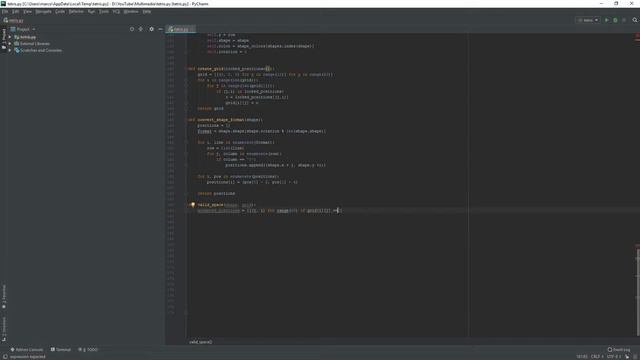
Task: Click the green Debug bug icon
Action: 616,20
